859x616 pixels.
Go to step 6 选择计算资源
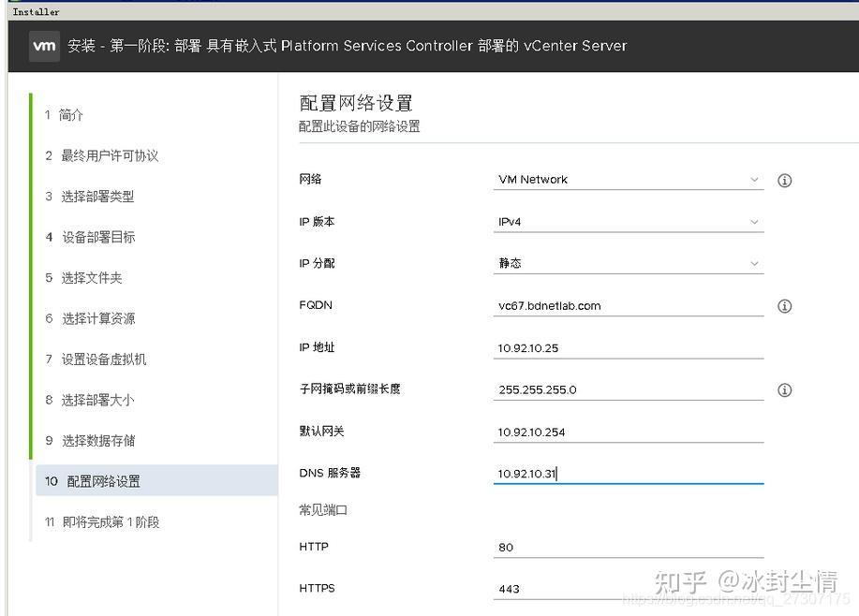tap(90, 318)
